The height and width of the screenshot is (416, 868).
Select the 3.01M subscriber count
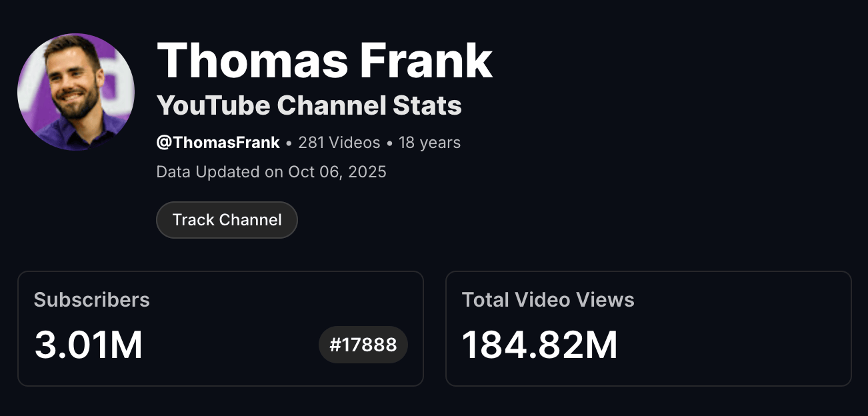(x=89, y=344)
